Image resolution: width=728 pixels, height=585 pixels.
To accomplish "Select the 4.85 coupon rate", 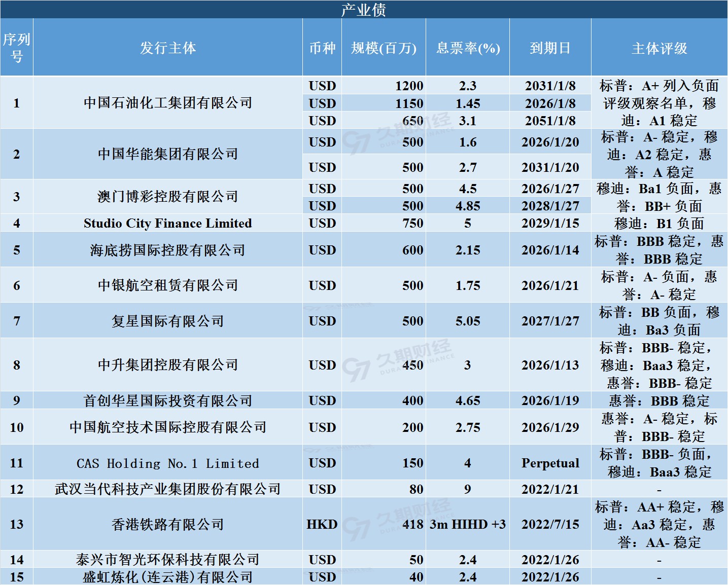I will 468,206.
